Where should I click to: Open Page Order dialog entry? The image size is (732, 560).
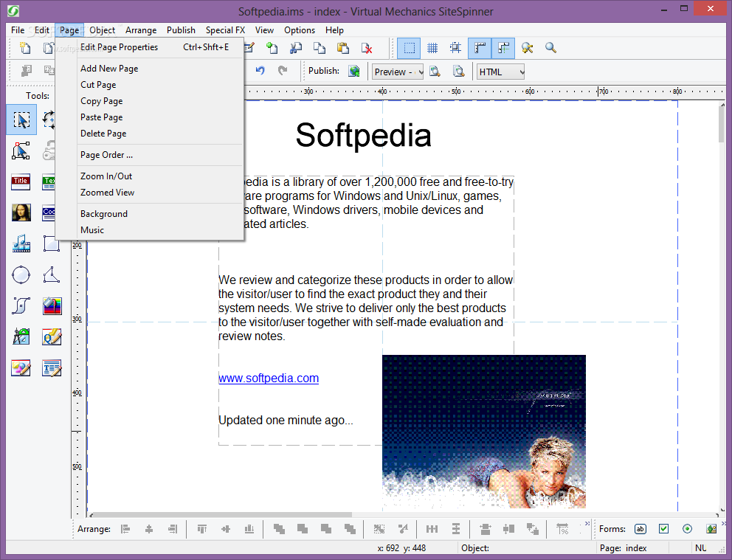pyautogui.click(x=149, y=155)
